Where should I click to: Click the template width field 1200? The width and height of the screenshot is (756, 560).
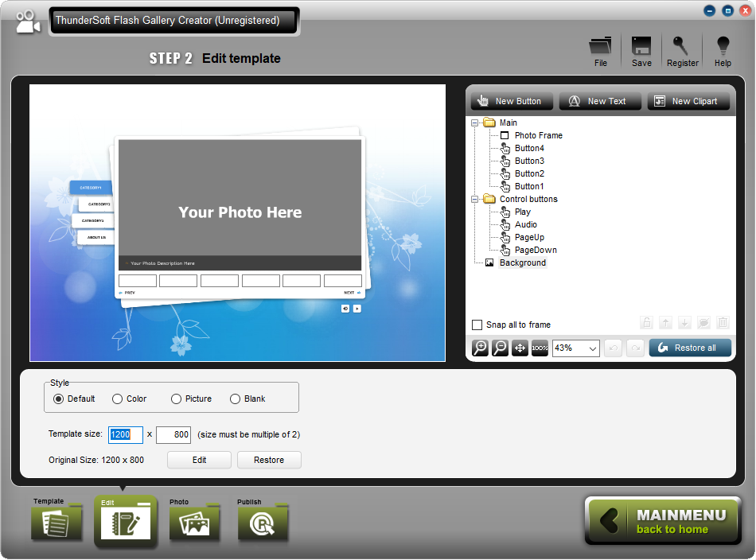(x=126, y=434)
